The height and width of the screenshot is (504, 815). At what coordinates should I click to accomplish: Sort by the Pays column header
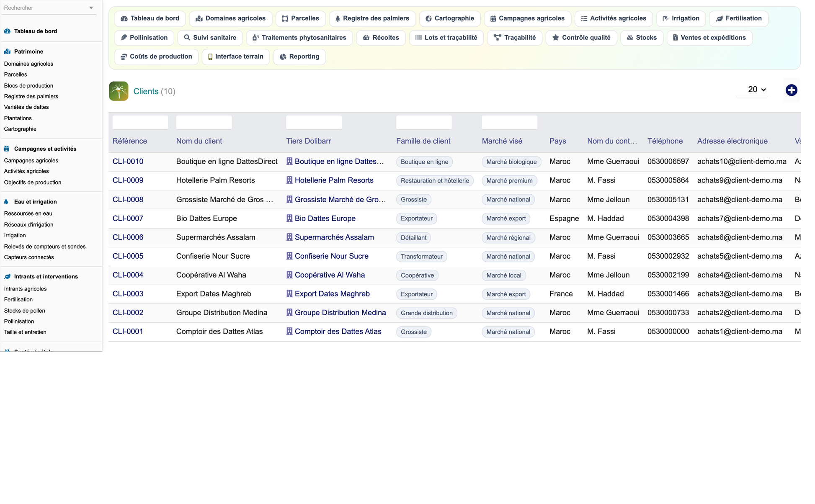pyautogui.click(x=557, y=141)
